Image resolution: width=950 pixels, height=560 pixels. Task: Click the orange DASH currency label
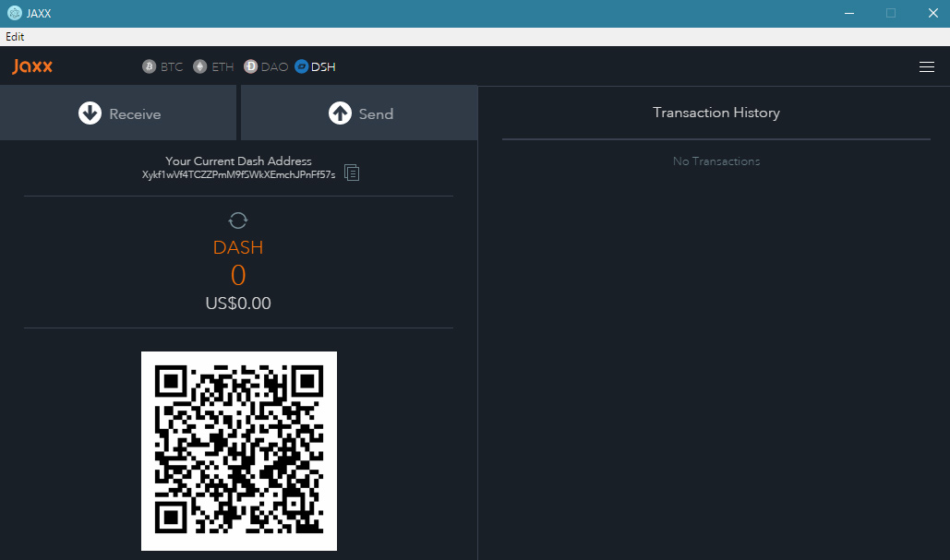(238, 247)
